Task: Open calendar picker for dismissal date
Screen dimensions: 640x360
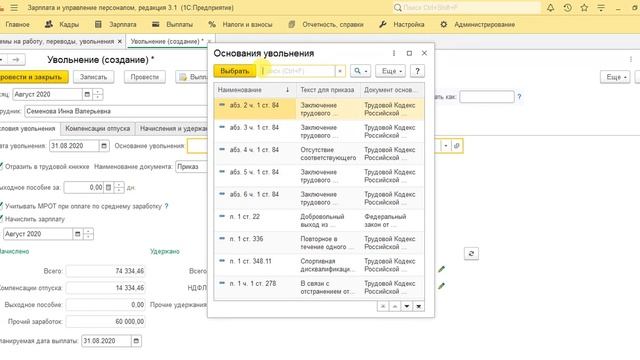Action: [104, 146]
